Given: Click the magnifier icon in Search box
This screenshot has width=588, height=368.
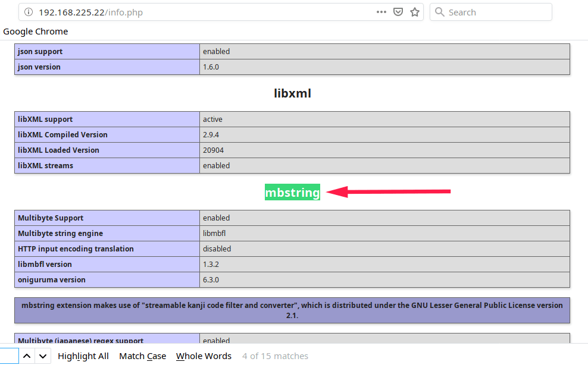Looking at the screenshot, I should (440, 12).
